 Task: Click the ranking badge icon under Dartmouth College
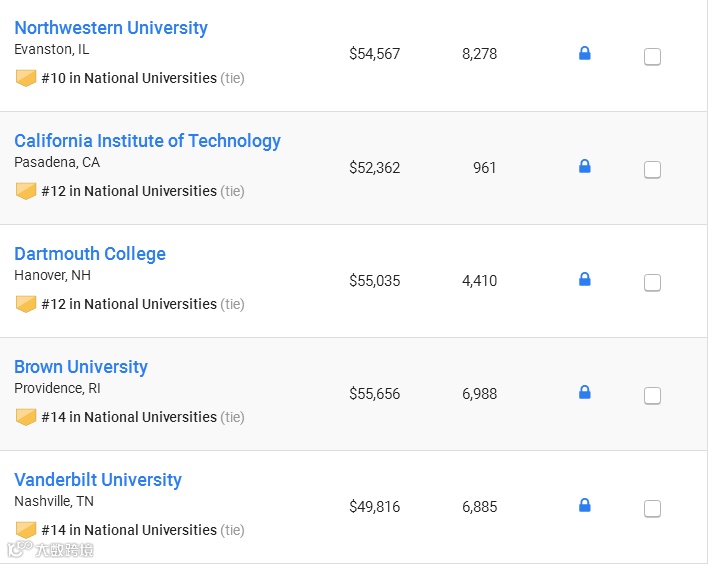[x=26, y=304]
